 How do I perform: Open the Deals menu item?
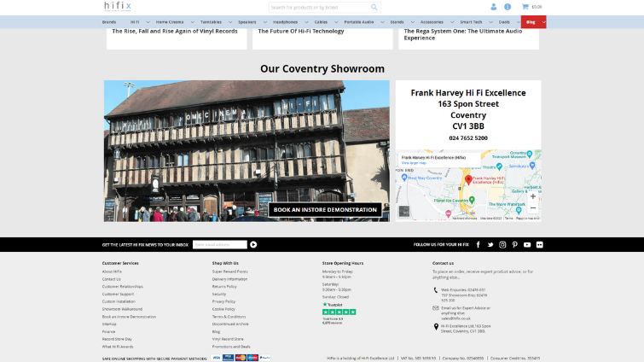504,22
